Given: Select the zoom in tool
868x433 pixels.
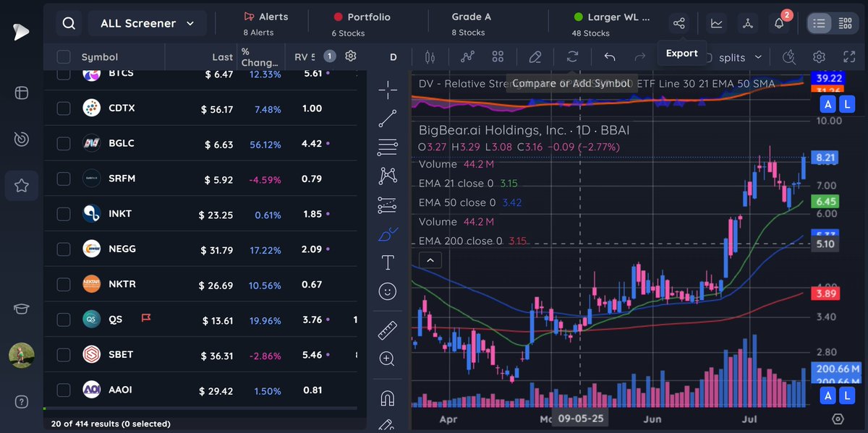Looking at the screenshot, I should click(x=388, y=359).
